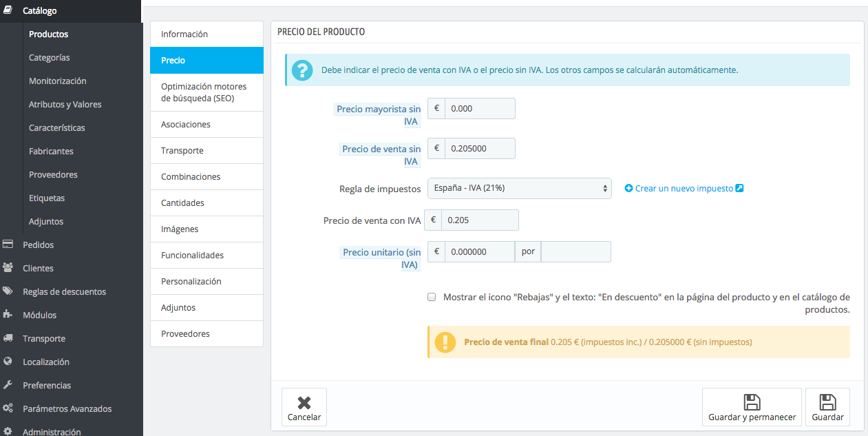Click the Catálogo book icon
This screenshot has width=868, height=436.
pyautogui.click(x=8, y=10)
